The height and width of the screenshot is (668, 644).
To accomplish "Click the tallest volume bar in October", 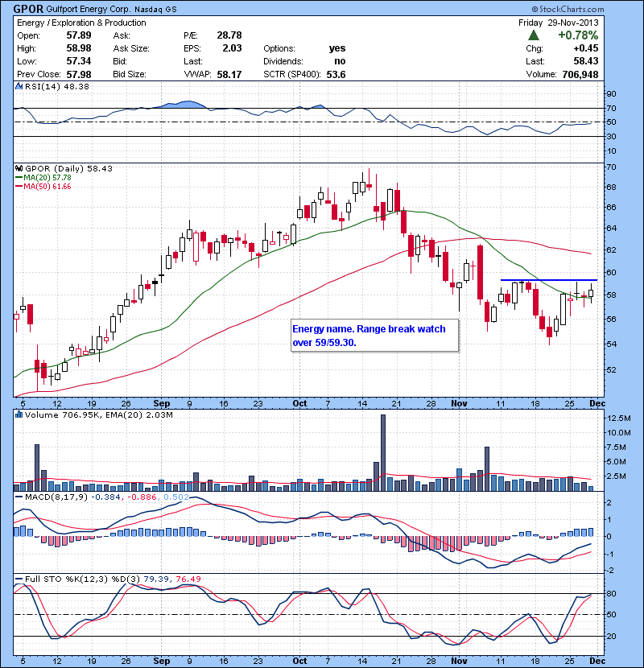I will click(382, 453).
